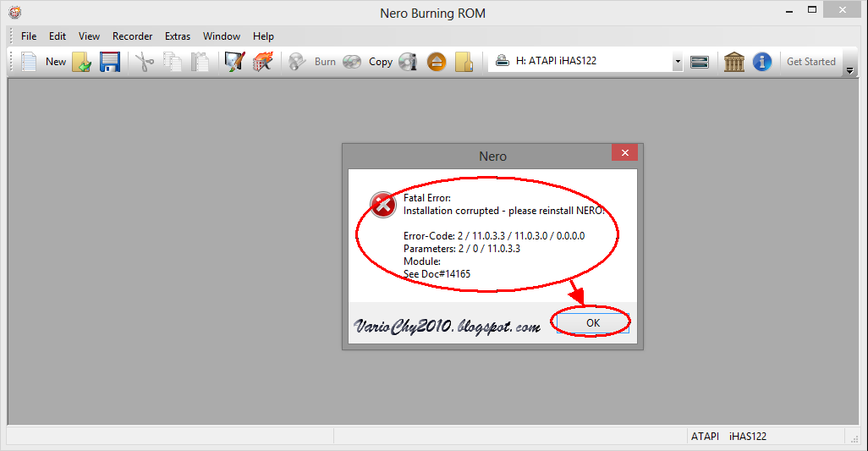
Task: Click the 'See Doc#14165' text
Action: [437, 274]
